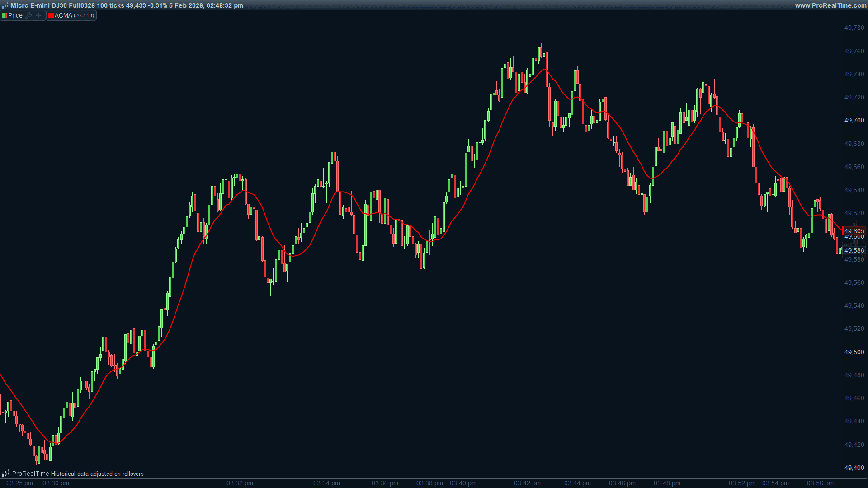Click the 03:25 pm time axis marker

(x=19, y=483)
